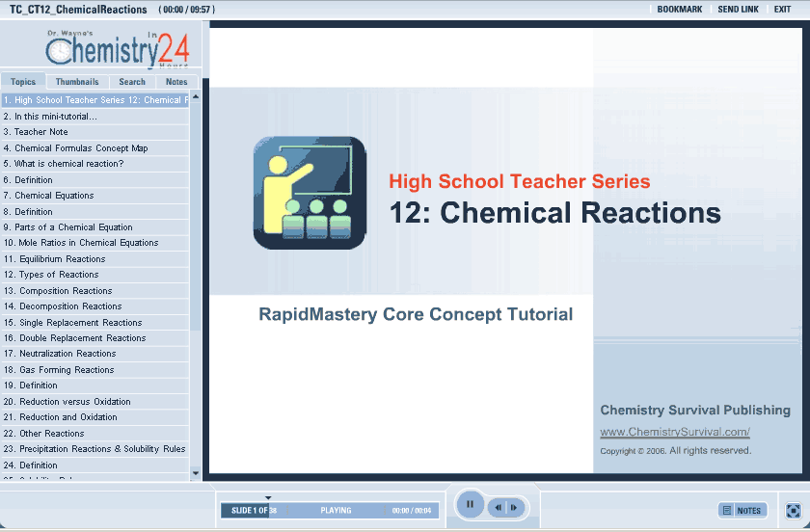810x532 pixels.
Task: Skip to the next slide
Action: 515,508
